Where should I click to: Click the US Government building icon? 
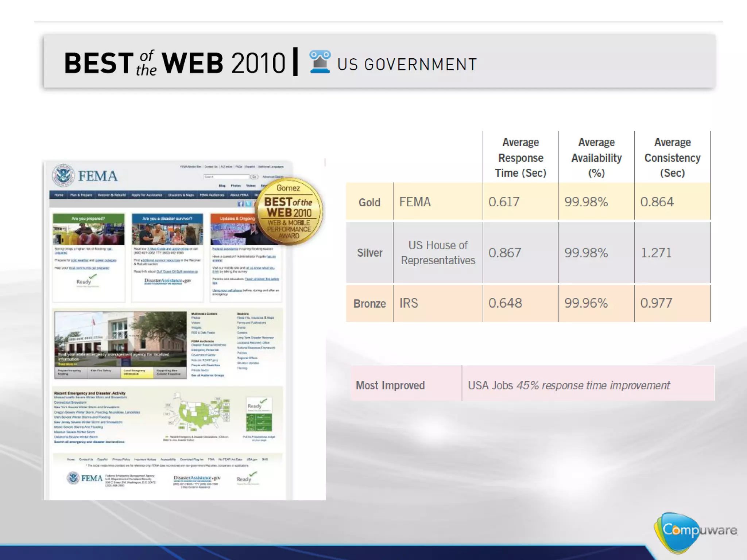click(x=320, y=62)
